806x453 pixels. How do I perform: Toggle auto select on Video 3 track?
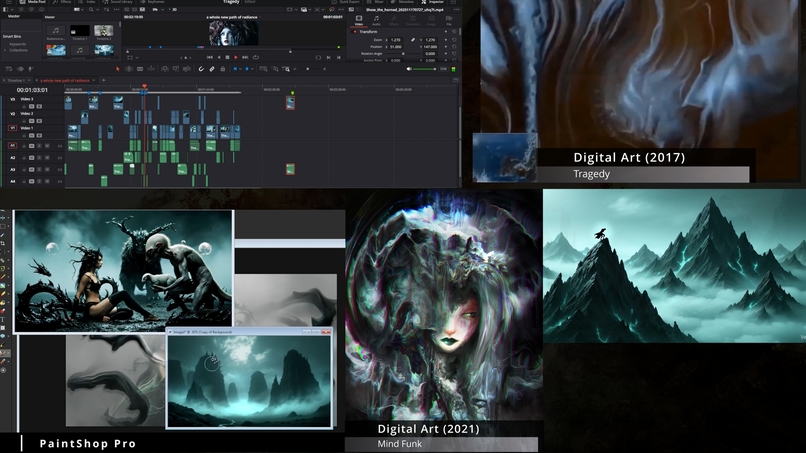point(31,106)
